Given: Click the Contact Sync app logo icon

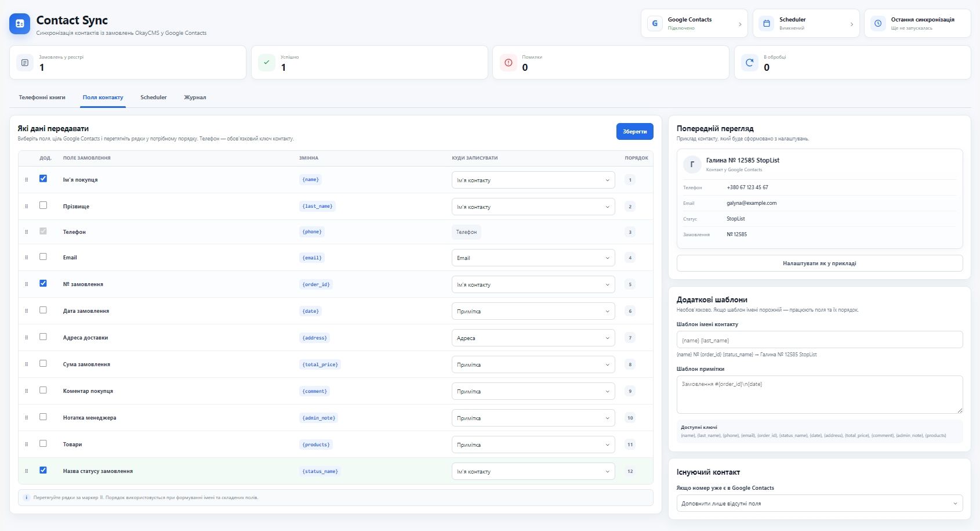Looking at the screenshot, I should (20, 24).
